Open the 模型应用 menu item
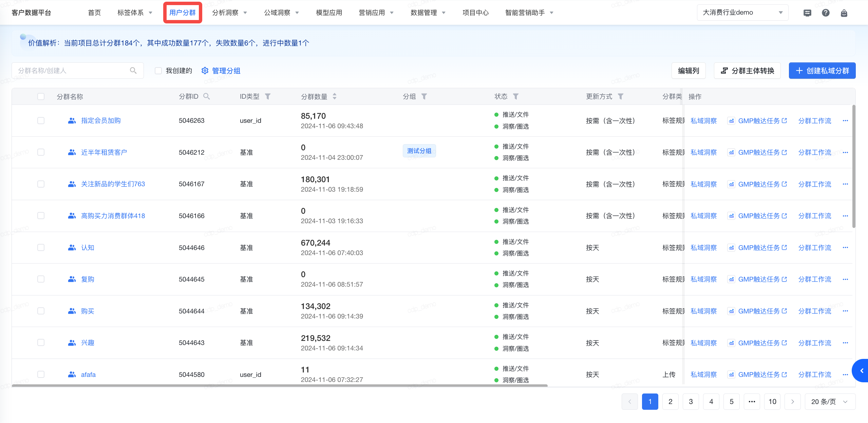The height and width of the screenshot is (423, 868). coord(329,13)
